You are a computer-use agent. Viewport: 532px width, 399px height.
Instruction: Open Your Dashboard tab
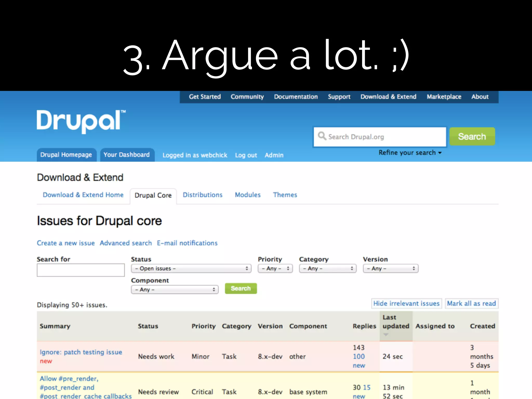[x=127, y=155]
